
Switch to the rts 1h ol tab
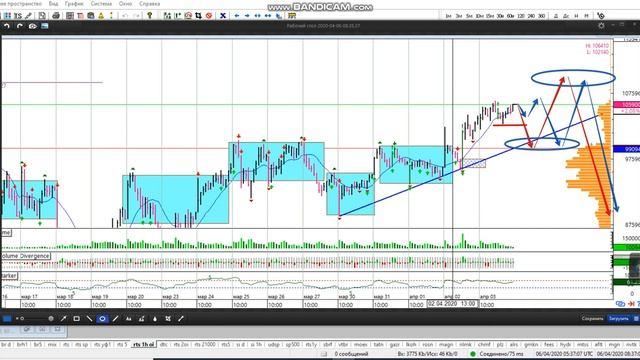pyautogui.click(x=144, y=344)
